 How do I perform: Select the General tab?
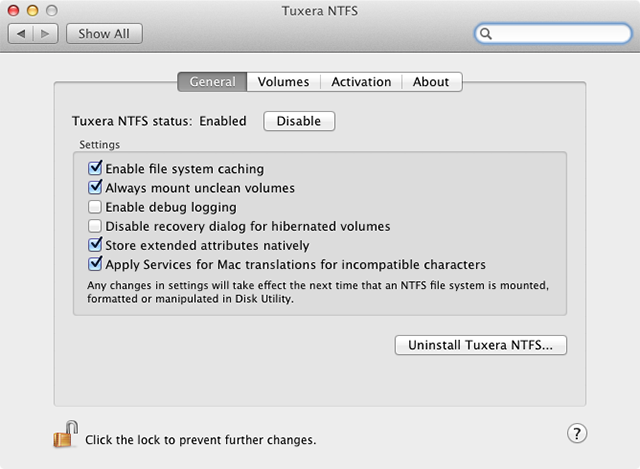[x=212, y=82]
